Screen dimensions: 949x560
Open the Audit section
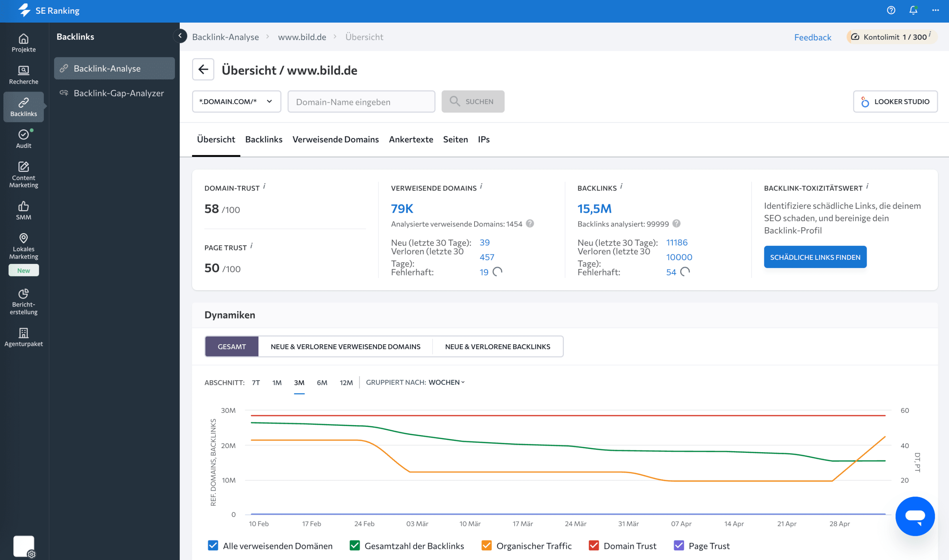tap(23, 139)
